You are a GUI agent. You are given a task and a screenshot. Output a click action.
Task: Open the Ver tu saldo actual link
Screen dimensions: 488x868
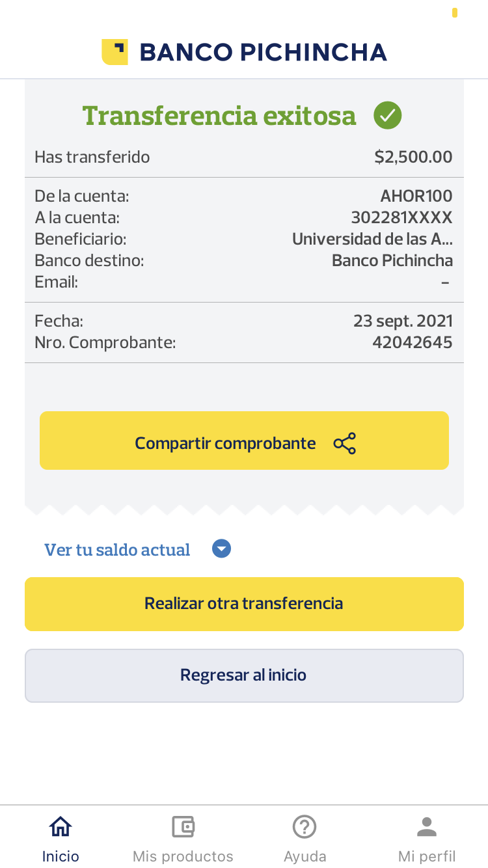pos(117,550)
